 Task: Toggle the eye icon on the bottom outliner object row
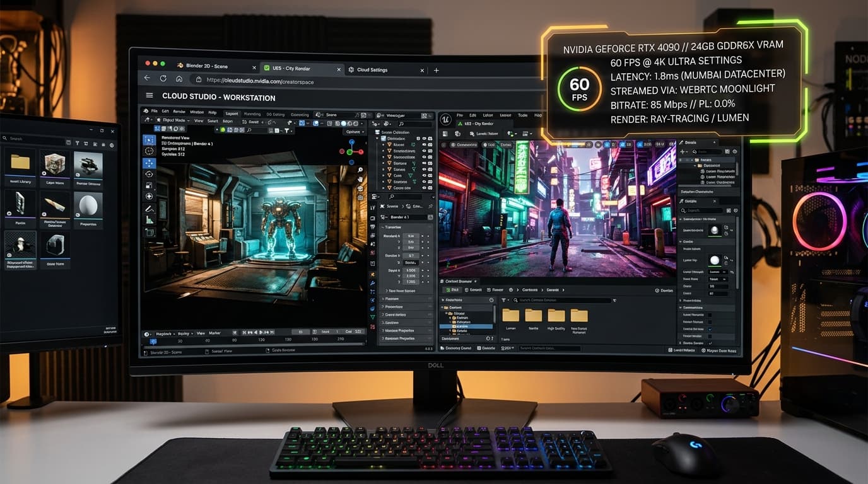[425, 188]
